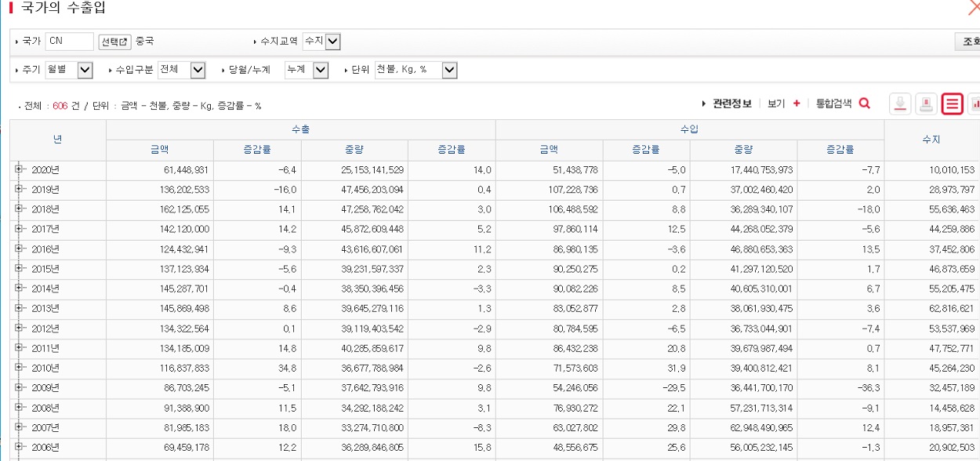Click the 2012년 import amount 80,784,595

pyautogui.click(x=575, y=329)
